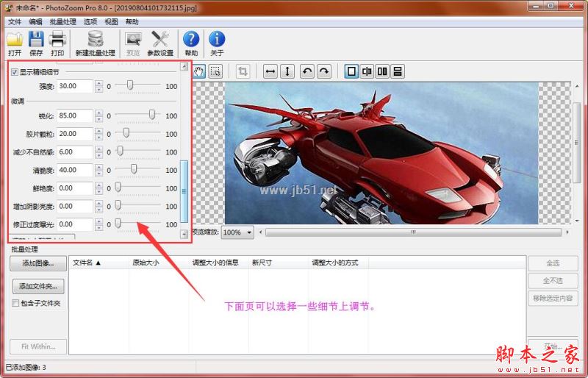Open the 视图 menu
This screenshot has height=378, width=588.
tap(111, 22)
